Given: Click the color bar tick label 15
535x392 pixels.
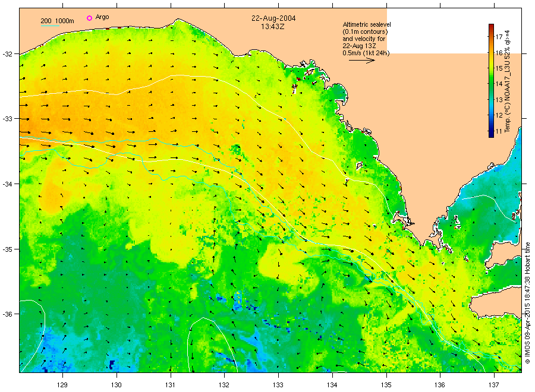Looking at the screenshot, I should [x=499, y=68].
